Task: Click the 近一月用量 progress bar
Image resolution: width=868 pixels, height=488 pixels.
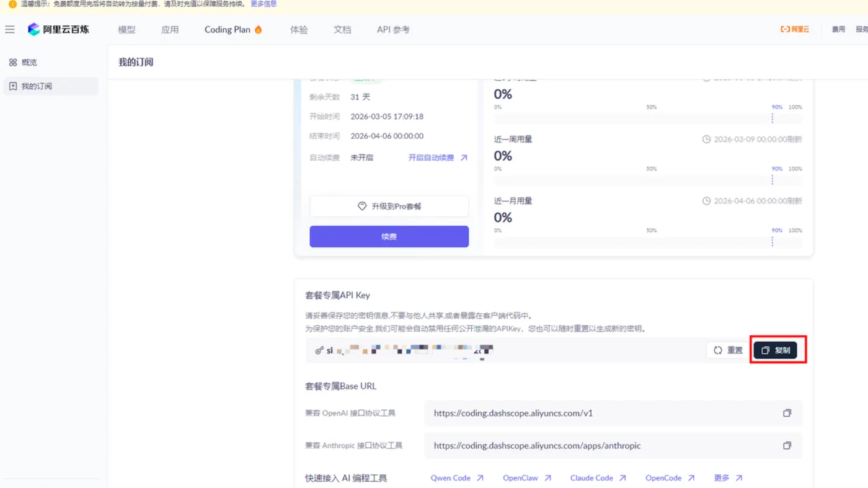Action: click(648, 241)
